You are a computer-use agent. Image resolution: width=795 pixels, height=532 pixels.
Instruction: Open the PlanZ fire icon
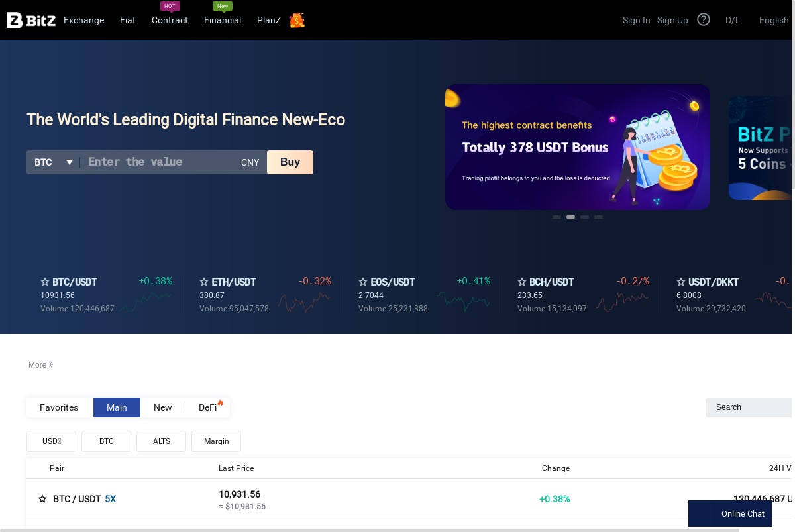[x=297, y=20]
